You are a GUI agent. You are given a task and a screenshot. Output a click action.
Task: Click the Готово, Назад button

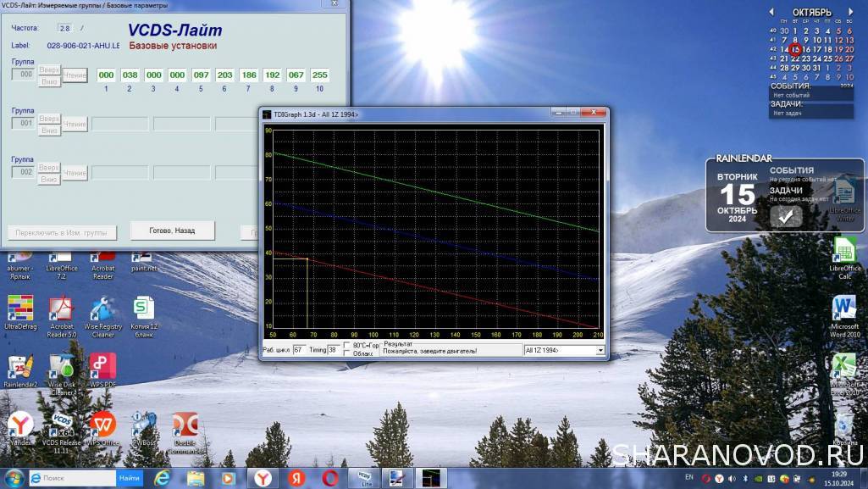click(x=172, y=231)
